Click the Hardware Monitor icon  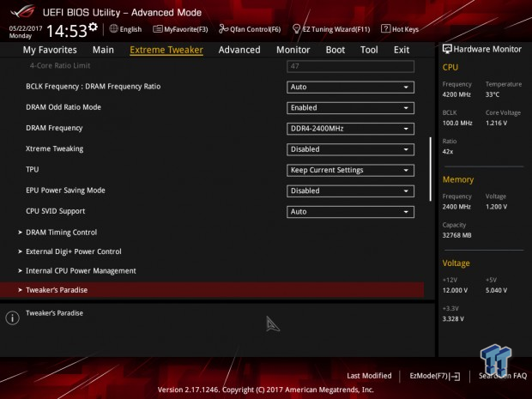[x=447, y=49]
